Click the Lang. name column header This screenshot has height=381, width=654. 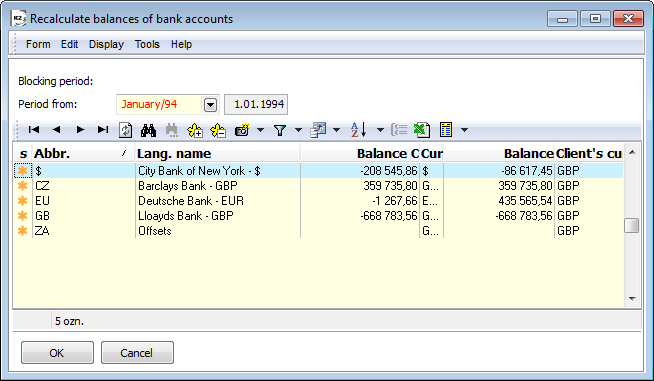pyautogui.click(x=217, y=154)
